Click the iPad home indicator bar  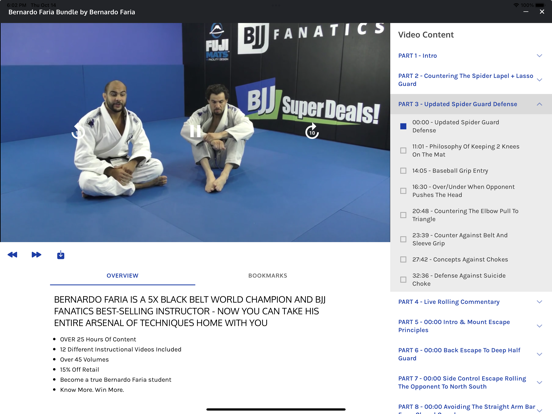[x=276, y=409]
